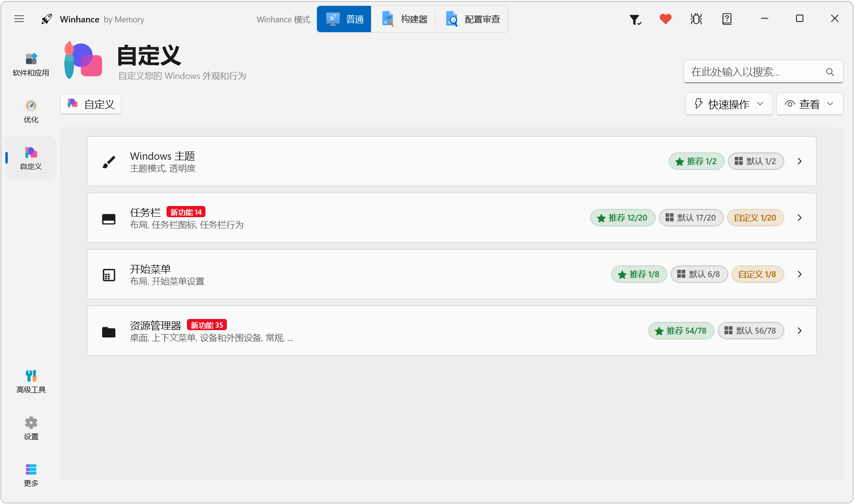This screenshot has height=504, width=854.
Task: Click the 资源管理器 title text
Action: click(155, 325)
